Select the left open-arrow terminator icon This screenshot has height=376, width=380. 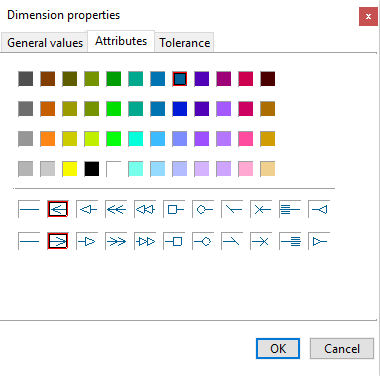coord(58,209)
